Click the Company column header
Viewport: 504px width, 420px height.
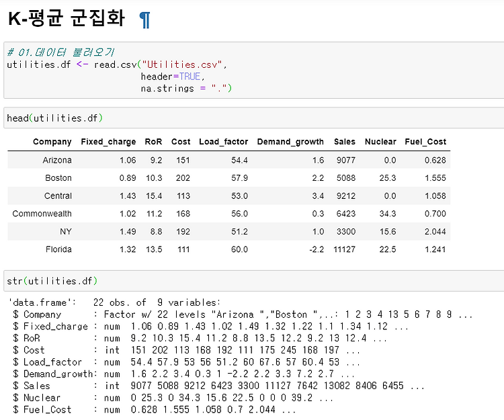pyautogui.click(x=52, y=142)
